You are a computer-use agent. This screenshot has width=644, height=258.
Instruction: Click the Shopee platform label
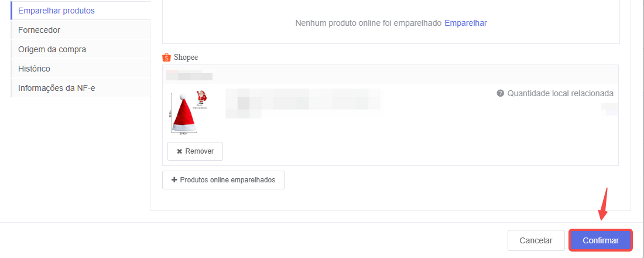186,57
